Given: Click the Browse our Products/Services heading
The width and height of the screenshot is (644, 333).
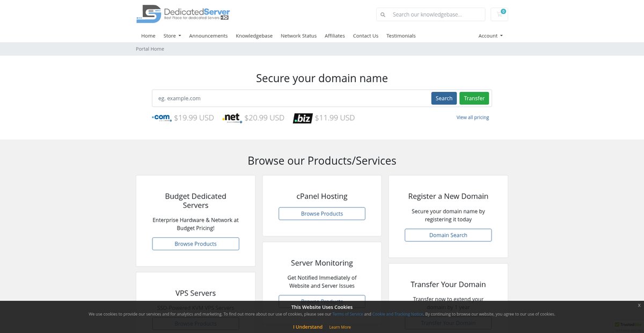Looking at the screenshot, I should pos(322,161).
